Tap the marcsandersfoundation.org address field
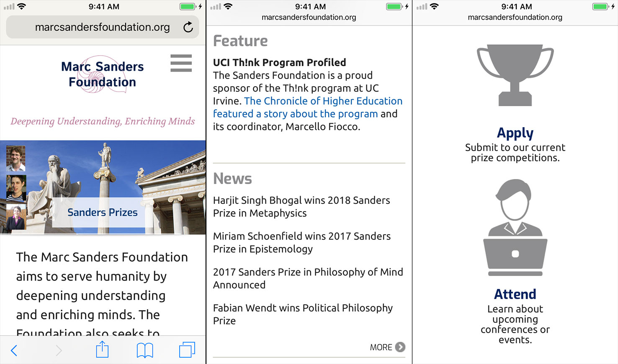 point(102,27)
